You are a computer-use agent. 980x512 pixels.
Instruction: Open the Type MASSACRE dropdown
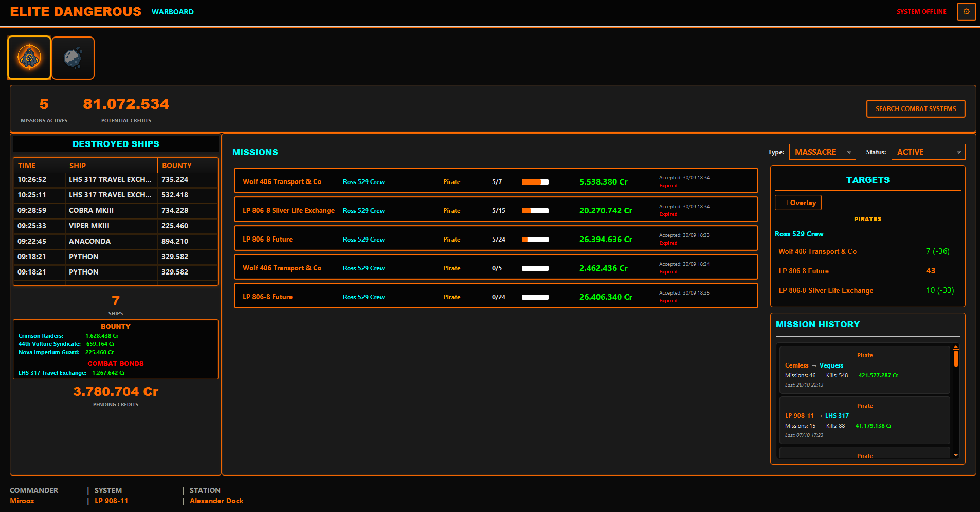822,152
